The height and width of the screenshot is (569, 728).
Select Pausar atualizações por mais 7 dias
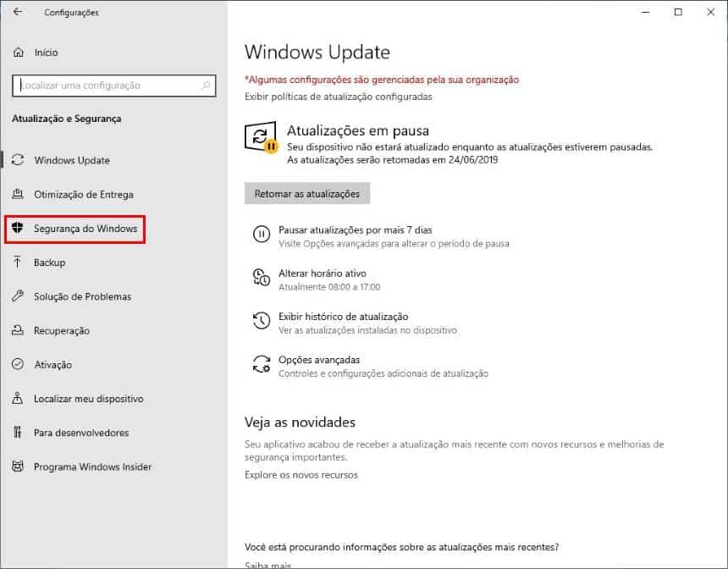click(x=356, y=230)
